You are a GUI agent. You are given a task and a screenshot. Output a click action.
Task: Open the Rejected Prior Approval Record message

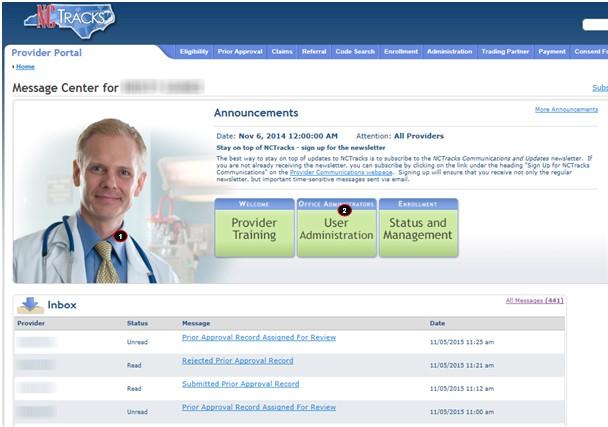(x=237, y=361)
